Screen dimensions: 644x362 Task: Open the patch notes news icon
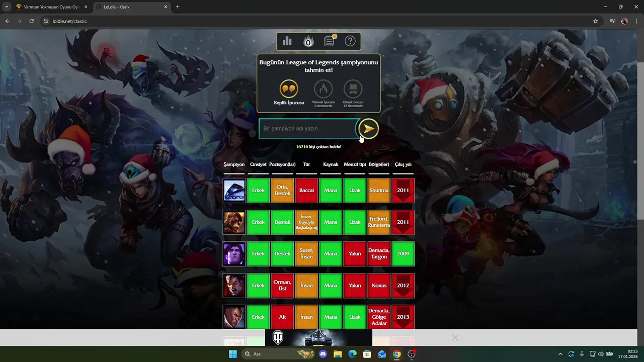pos(329,41)
